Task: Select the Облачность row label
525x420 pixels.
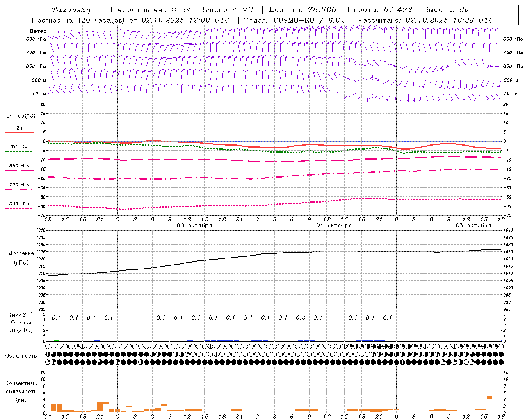Action: click(x=21, y=356)
